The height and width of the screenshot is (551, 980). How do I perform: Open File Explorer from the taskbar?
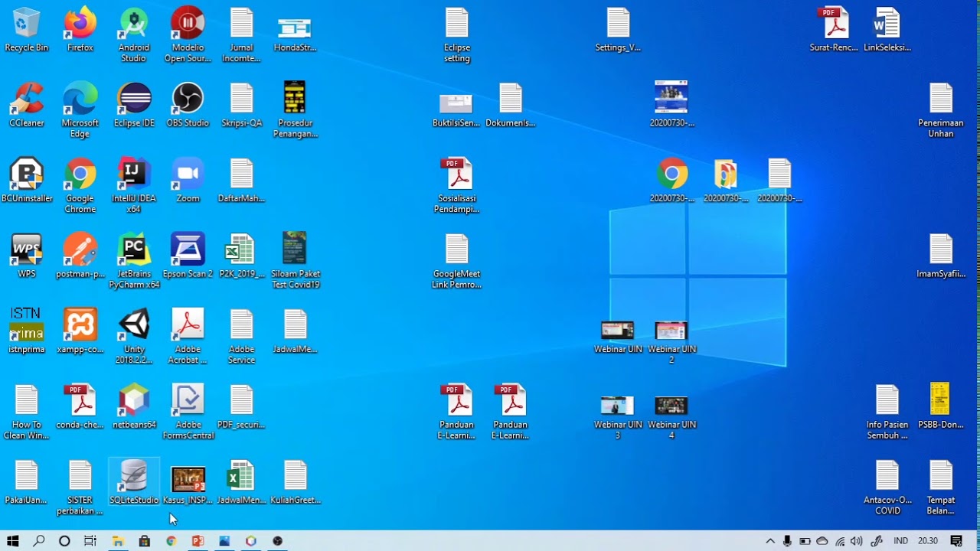118,541
